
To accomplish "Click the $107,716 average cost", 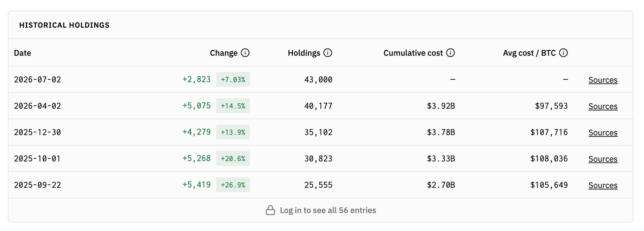I will [549, 132].
